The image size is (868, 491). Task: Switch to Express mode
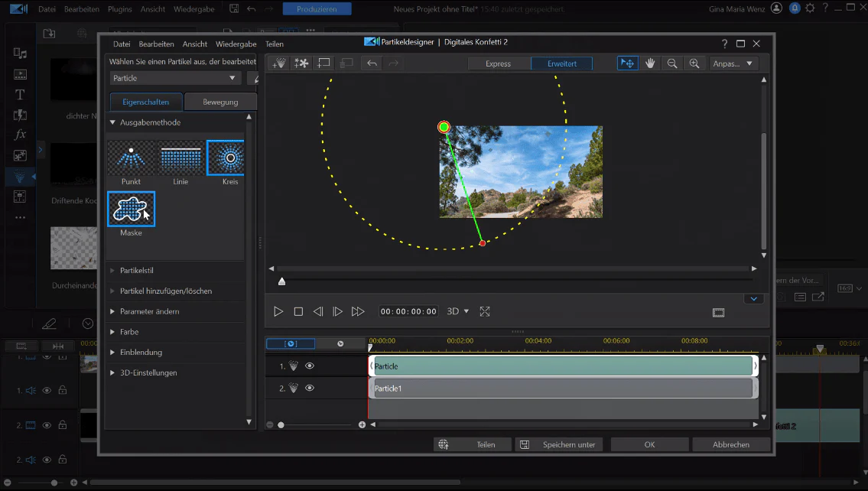point(498,63)
